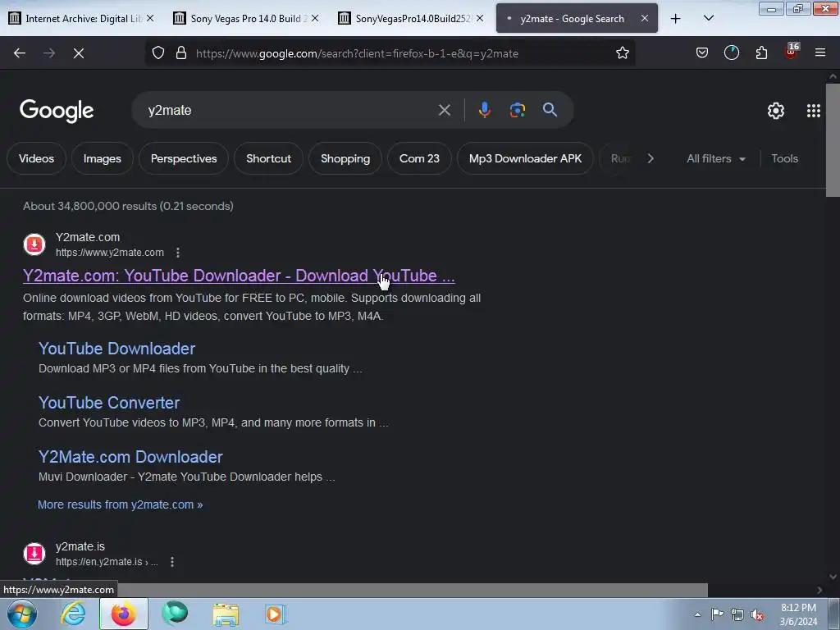Show more filter chips with arrow
Image resolution: width=840 pixels, height=630 pixels.
[x=651, y=158]
